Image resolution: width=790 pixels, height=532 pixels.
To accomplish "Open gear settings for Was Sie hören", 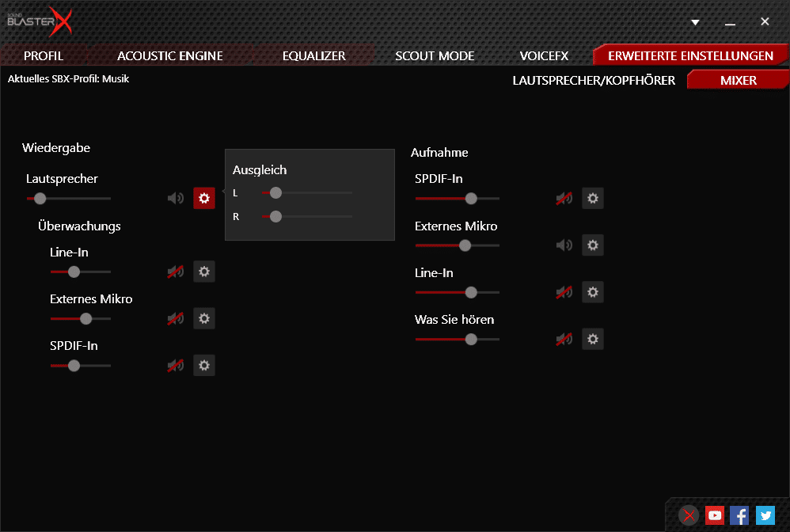I will tap(593, 339).
